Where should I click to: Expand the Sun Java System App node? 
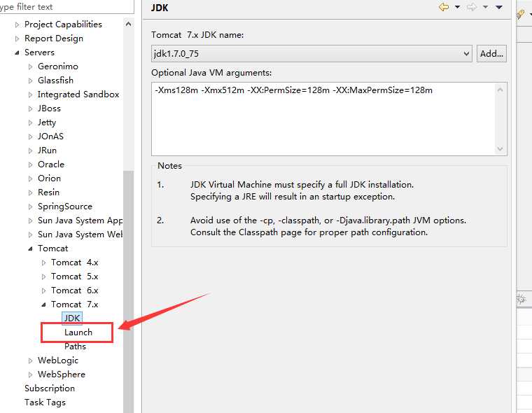[31, 220]
